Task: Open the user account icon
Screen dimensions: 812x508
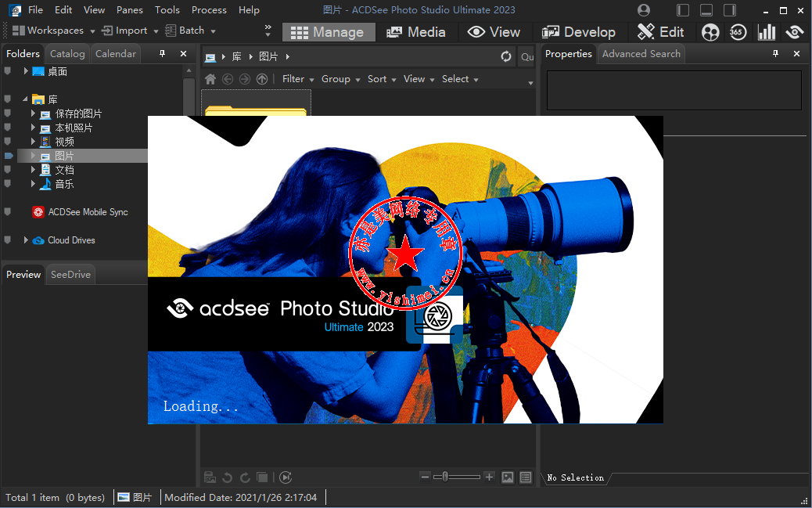Action: [x=644, y=10]
